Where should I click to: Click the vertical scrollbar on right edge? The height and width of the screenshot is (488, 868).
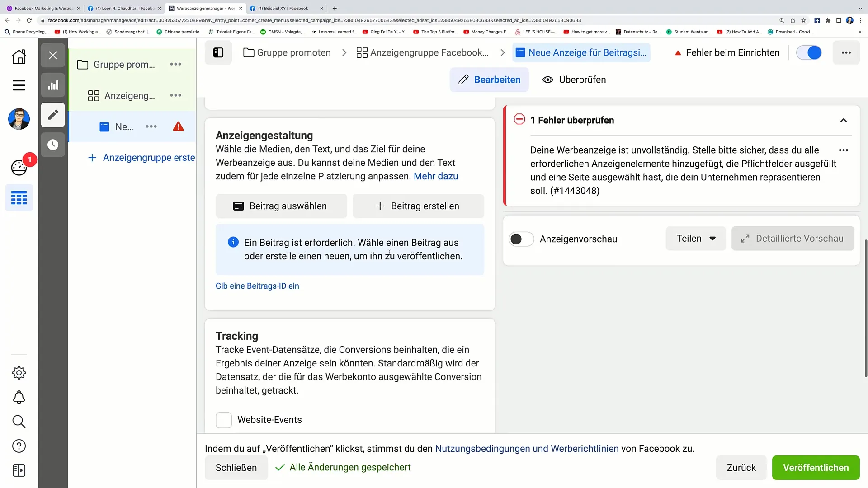coord(865,307)
